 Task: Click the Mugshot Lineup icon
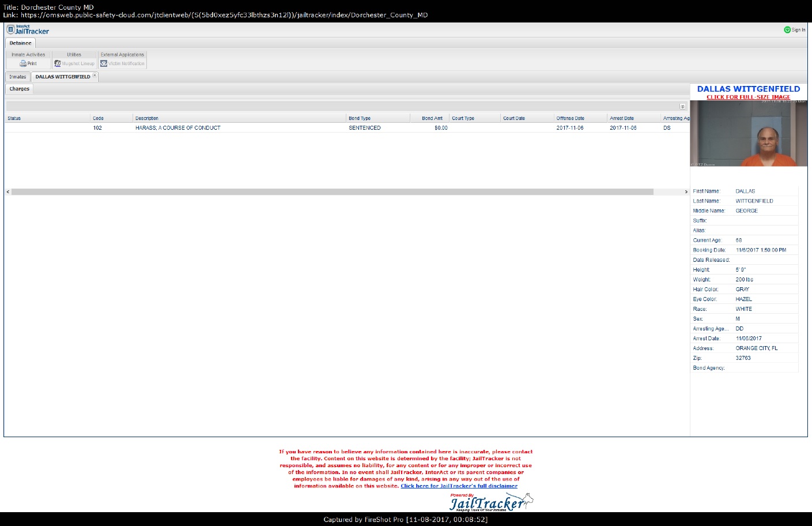58,63
